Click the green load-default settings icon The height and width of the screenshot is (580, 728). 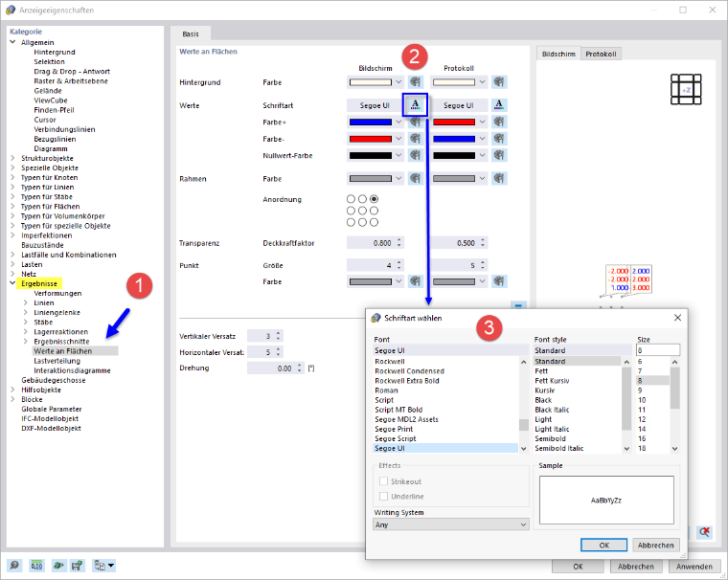click(58, 566)
